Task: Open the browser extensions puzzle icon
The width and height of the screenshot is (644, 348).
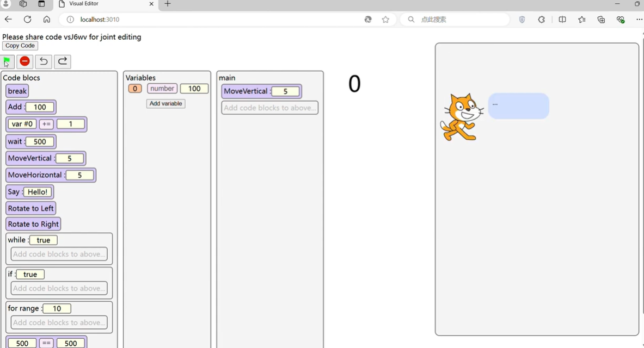Action: (541, 19)
